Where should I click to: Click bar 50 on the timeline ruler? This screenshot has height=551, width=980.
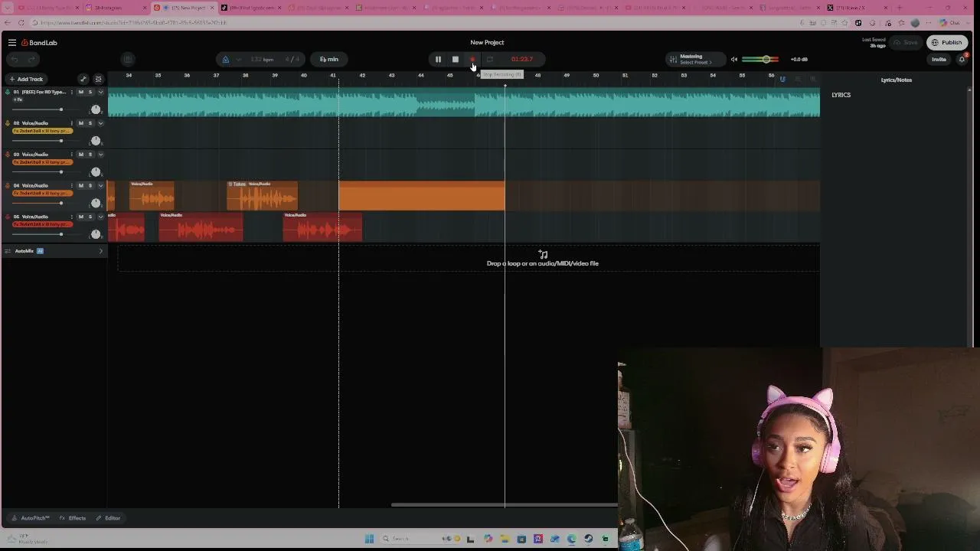coord(596,75)
